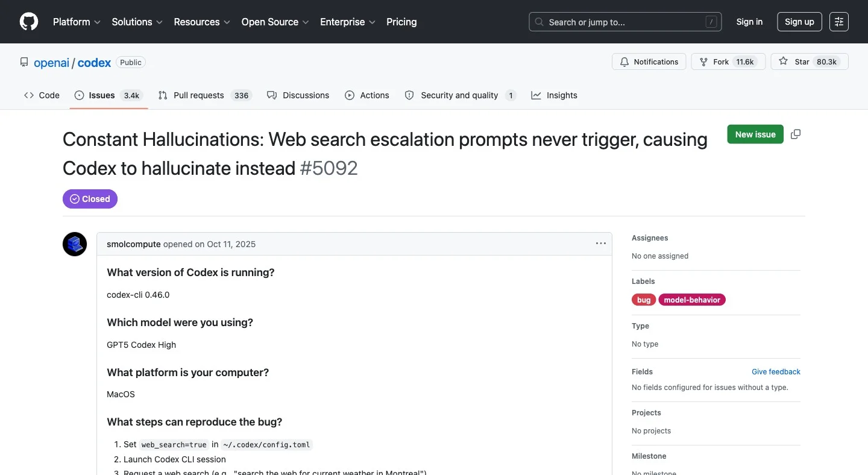Expand the Open Source menu
The image size is (868, 475).
click(275, 22)
